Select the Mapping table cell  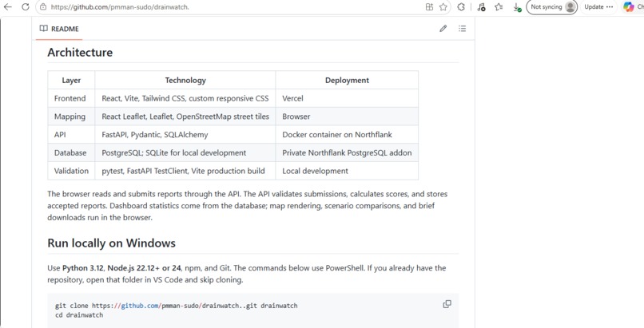click(71, 117)
